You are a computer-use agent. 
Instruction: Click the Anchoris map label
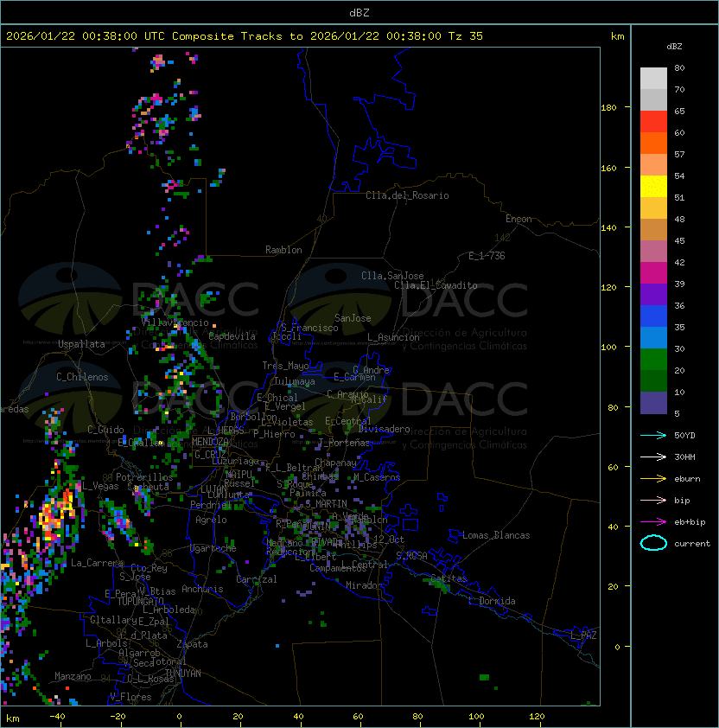tap(202, 589)
